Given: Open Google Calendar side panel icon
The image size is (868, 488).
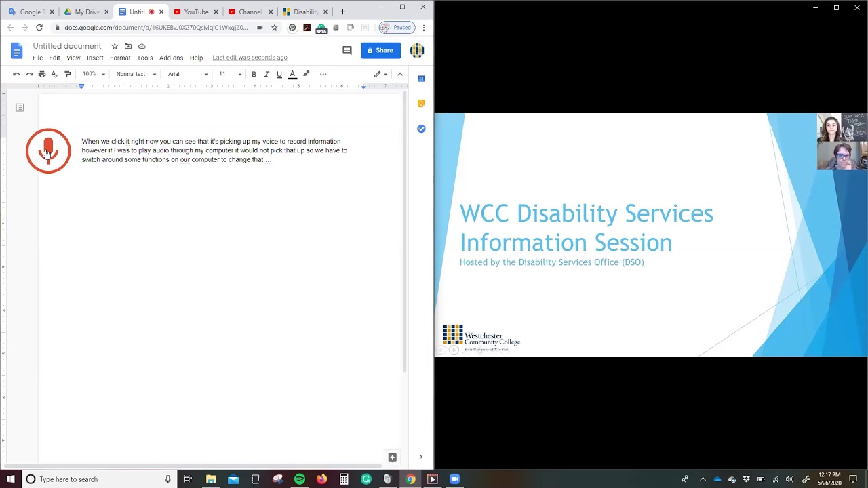Looking at the screenshot, I should (x=421, y=79).
